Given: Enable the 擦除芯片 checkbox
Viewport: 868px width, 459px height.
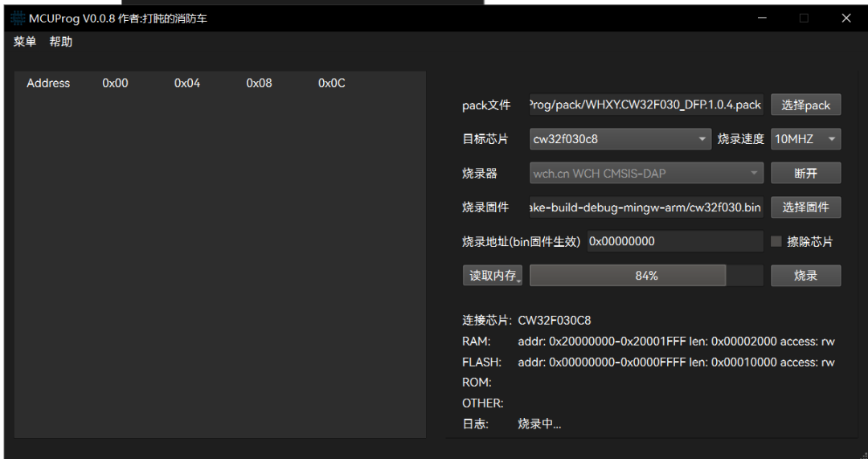Looking at the screenshot, I should pyautogui.click(x=776, y=241).
